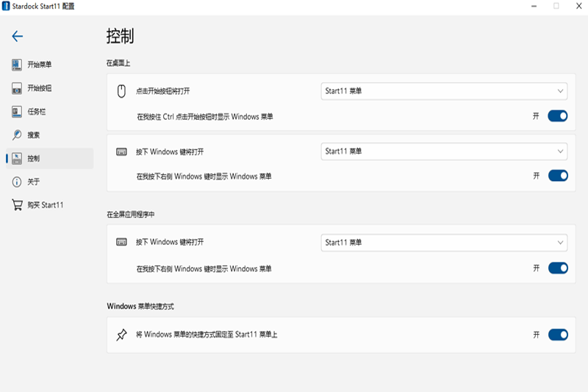This screenshot has width=588, height=392.
Task: Open desktop 按下 Windows 键将打开 dropdown
Action: click(x=444, y=152)
